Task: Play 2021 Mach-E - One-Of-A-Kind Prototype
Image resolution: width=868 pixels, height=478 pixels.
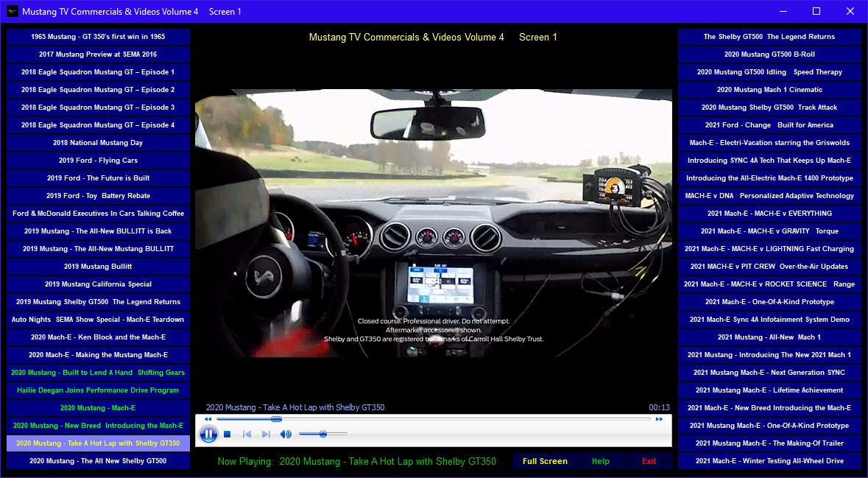Action: click(769, 302)
